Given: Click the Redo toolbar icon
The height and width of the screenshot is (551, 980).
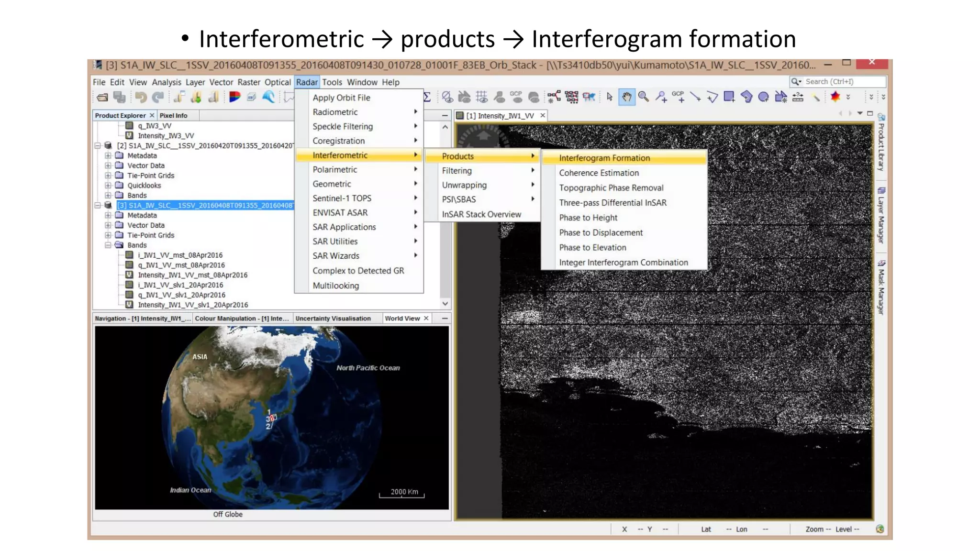Looking at the screenshot, I should point(157,98).
